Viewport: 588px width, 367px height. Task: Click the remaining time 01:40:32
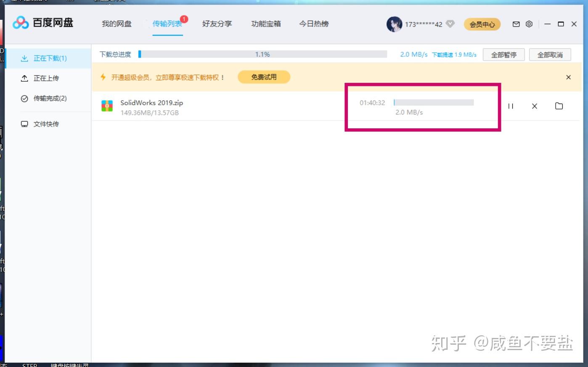(372, 103)
